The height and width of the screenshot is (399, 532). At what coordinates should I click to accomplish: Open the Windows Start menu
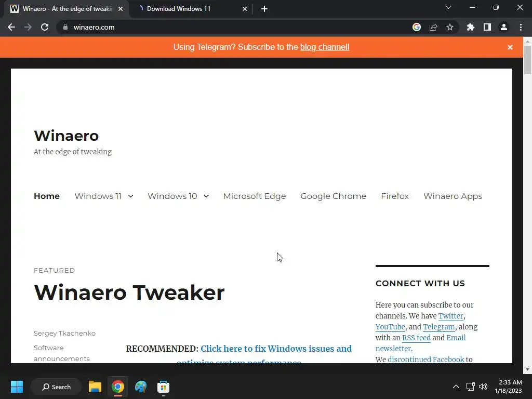tap(17, 387)
